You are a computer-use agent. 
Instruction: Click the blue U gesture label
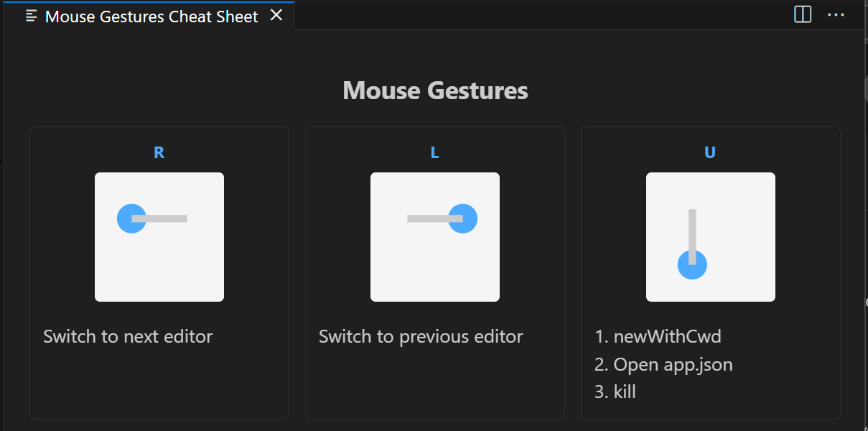coord(710,152)
